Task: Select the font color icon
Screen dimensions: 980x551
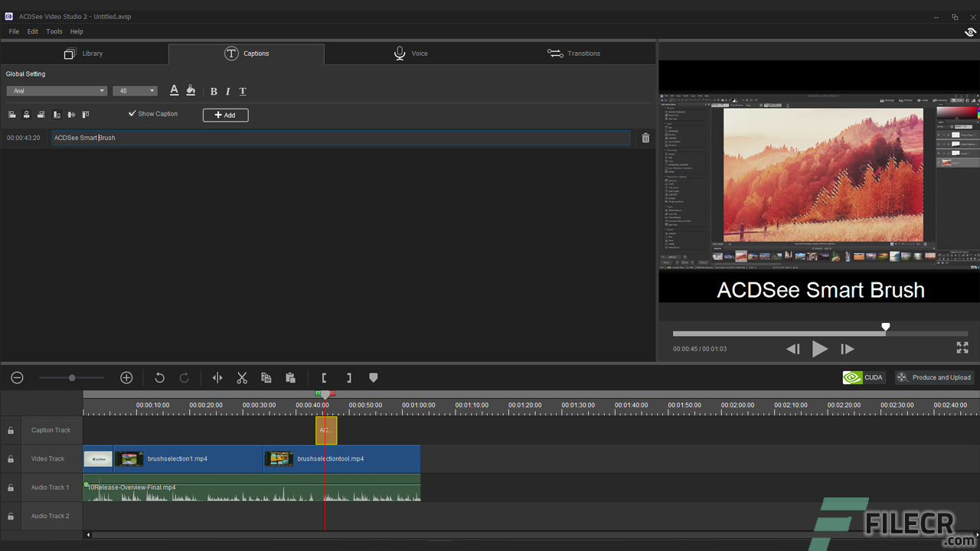Action: [x=174, y=90]
